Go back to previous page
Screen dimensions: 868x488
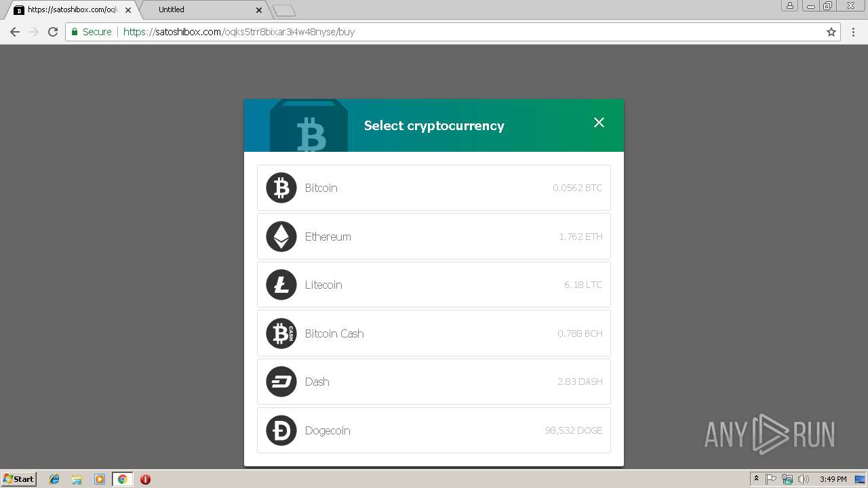(15, 32)
